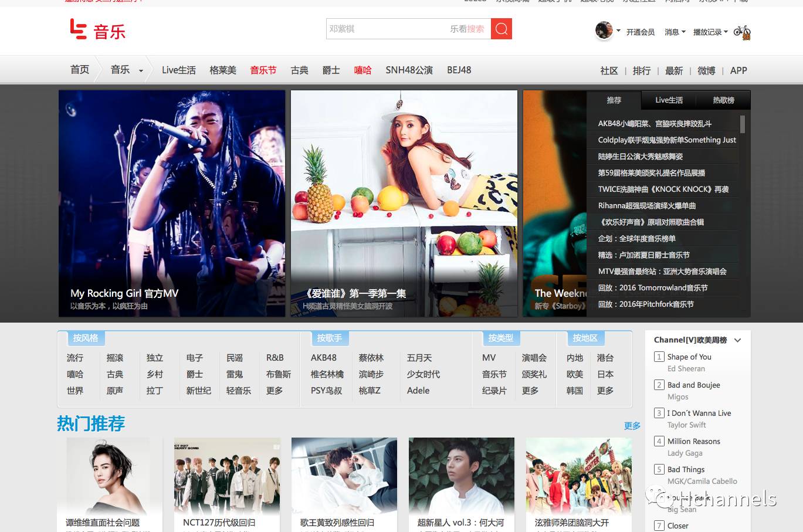
Task: Click the bicycle icon in the header
Action: pyautogui.click(x=742, y=32)
